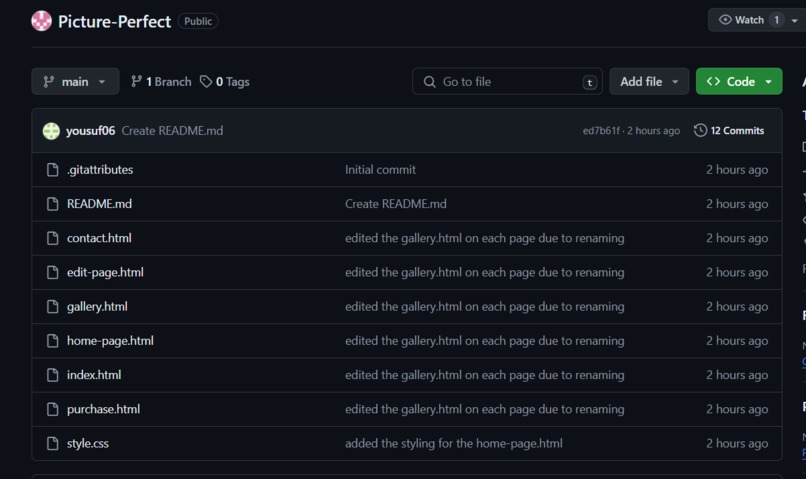Click the file icon next to README.md
The width and height of the screenshot is (806, 479).
tap(52, 204)
